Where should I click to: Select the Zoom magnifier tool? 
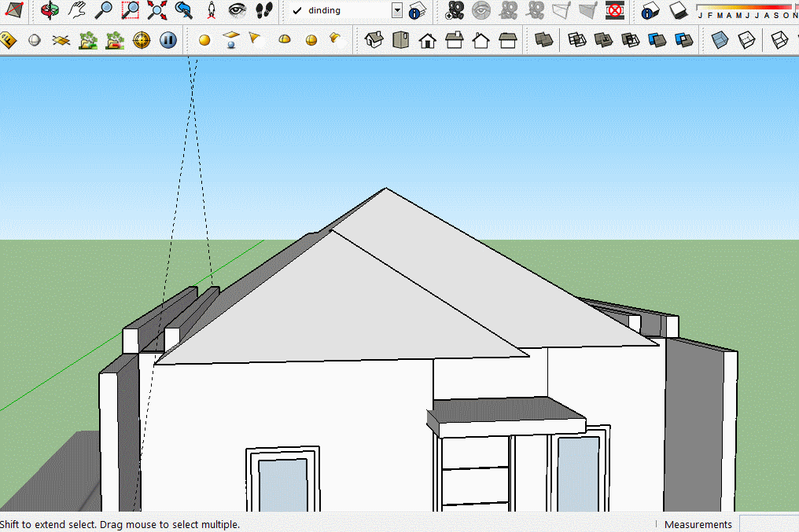coord(104,10)
